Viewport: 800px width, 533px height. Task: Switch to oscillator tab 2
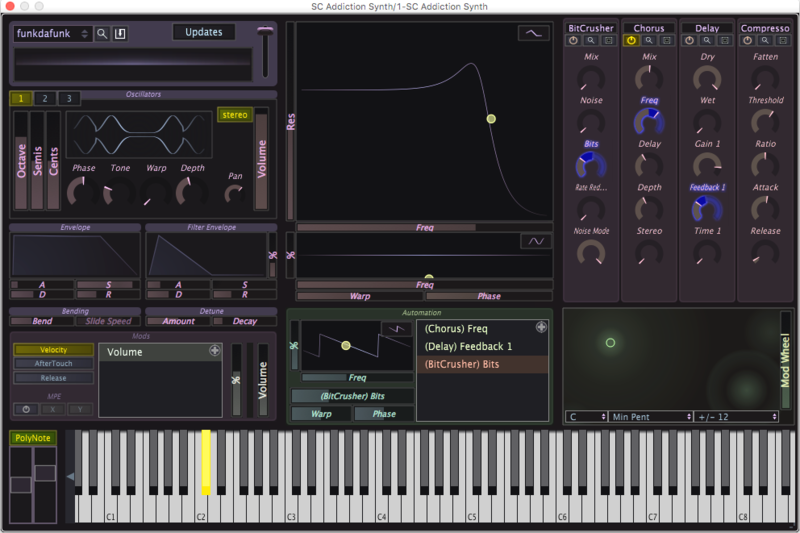[x=44, y=98]
